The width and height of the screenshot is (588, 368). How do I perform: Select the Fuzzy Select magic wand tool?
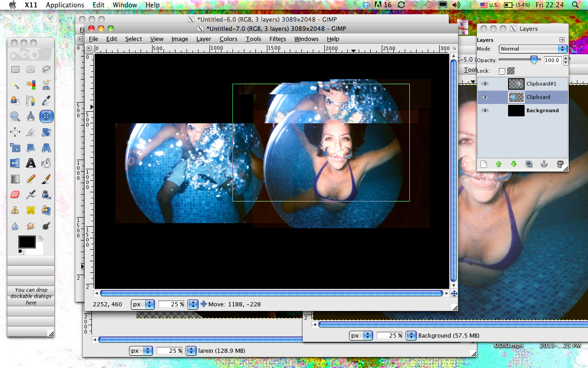click(15, 85)
